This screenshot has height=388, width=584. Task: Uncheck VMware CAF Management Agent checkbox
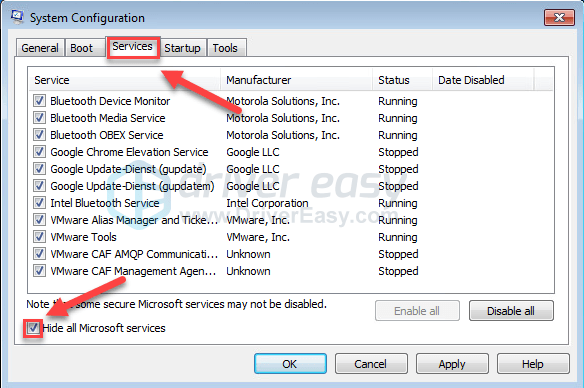(x=39, y=271)
